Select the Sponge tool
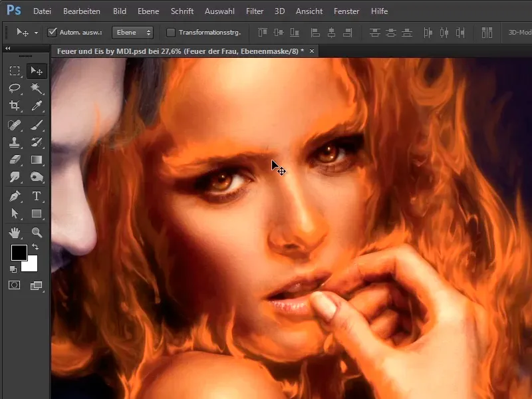 (x=37, y=177)
